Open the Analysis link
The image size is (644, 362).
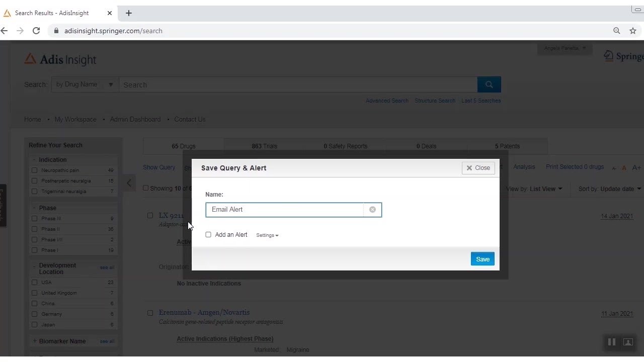coord(524,167)
